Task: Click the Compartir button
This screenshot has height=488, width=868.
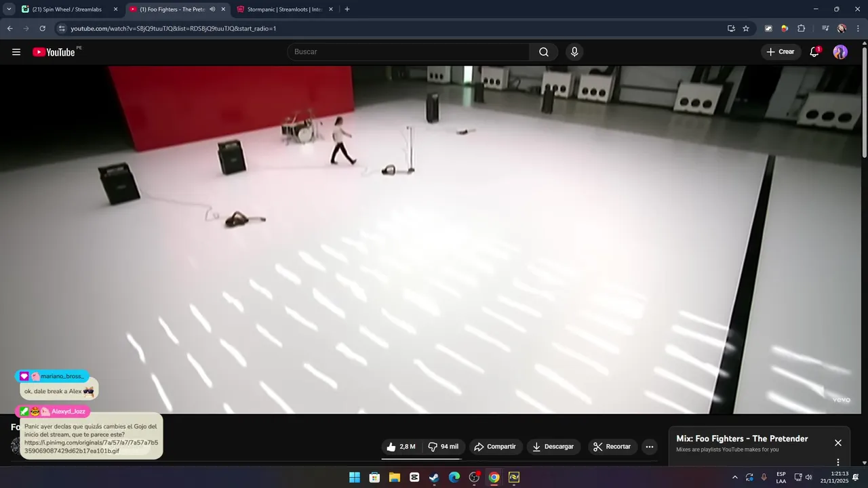Action: click(x=495, y=447)
